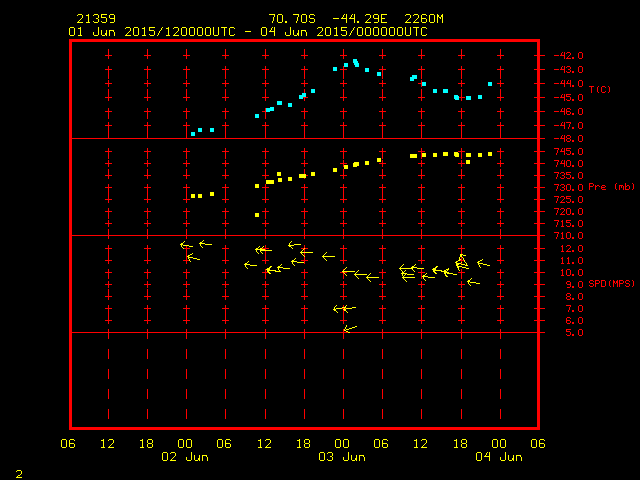Click the 00 hour label above 03 Jun
This screenshot has height=480, width=640.
pyautogui.click(x=342, y=444)
